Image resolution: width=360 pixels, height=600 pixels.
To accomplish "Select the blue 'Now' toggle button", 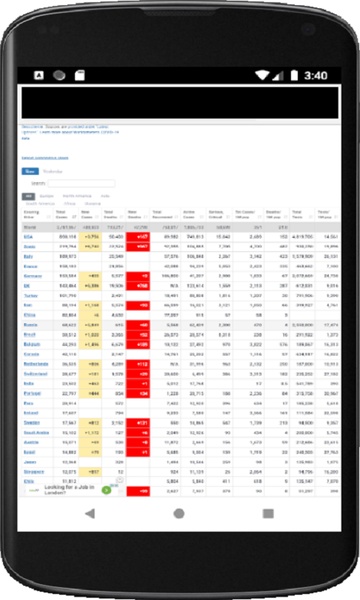I will coord(30,171).
